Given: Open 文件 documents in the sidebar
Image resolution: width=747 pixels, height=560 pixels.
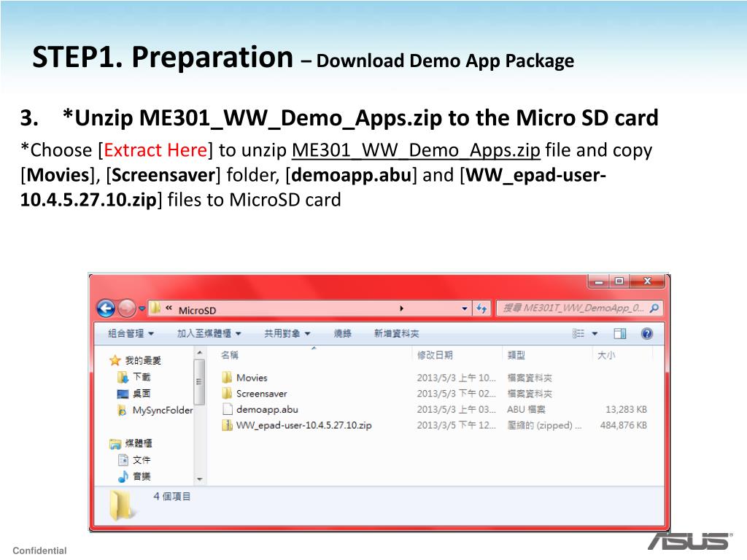Looking at the screenshot, I should tap(142, 460).
